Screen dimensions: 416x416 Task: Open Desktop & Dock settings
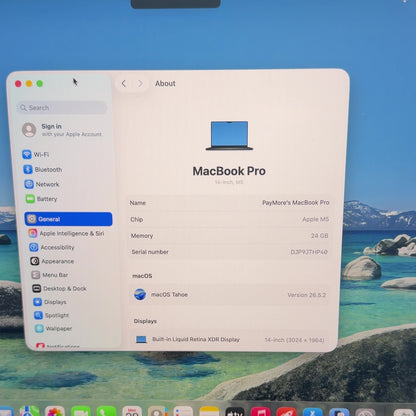(x=59, y=288)
